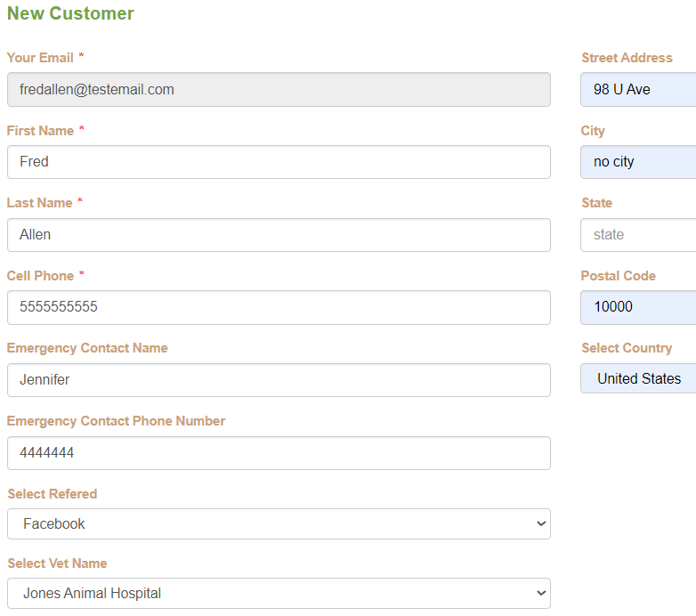This screenshot has height=616, width=696.
Task: Click the chevron arrow on Jones Animal Hospital dropdown
Action: tap(541, 594)
